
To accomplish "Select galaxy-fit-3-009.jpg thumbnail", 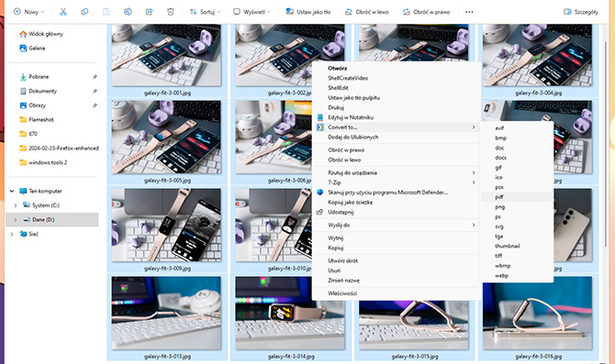I will [167, 225].
